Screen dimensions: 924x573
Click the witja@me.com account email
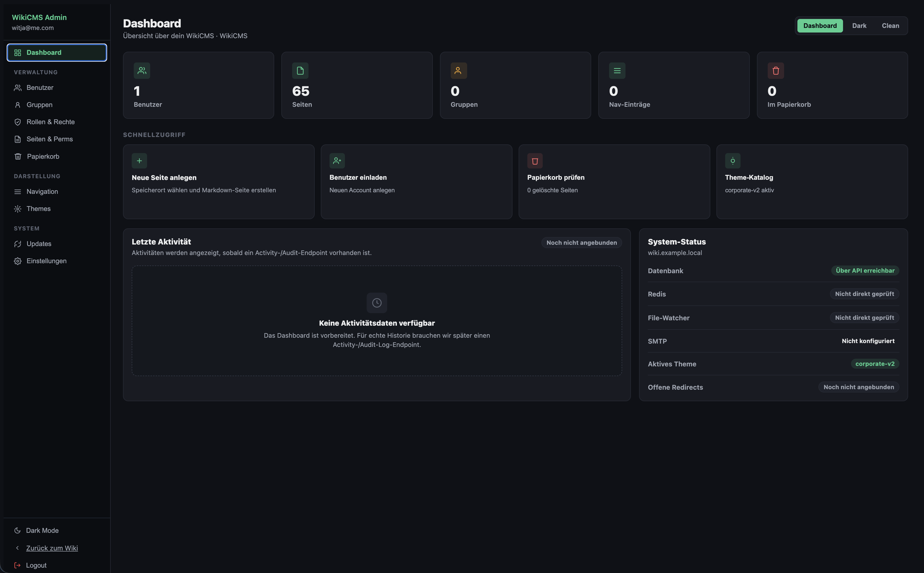point(33,28)
